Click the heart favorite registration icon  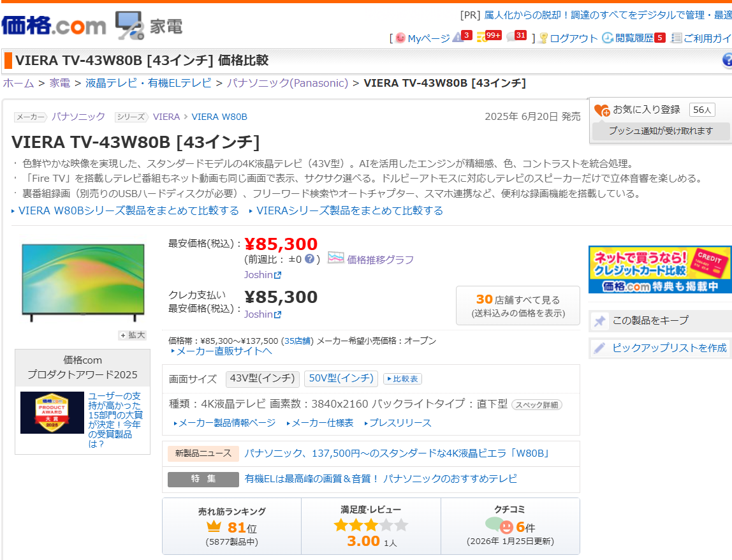tap(601, 110)
